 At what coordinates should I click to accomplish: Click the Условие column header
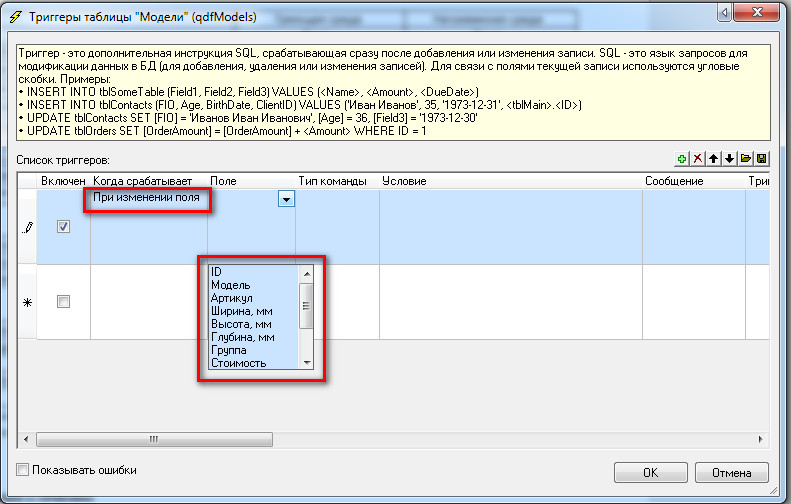[403, 181]
